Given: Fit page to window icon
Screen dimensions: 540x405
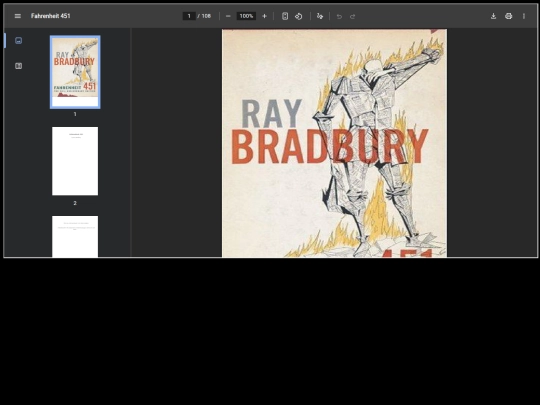Looking at the screenshot, I should 285,16.
